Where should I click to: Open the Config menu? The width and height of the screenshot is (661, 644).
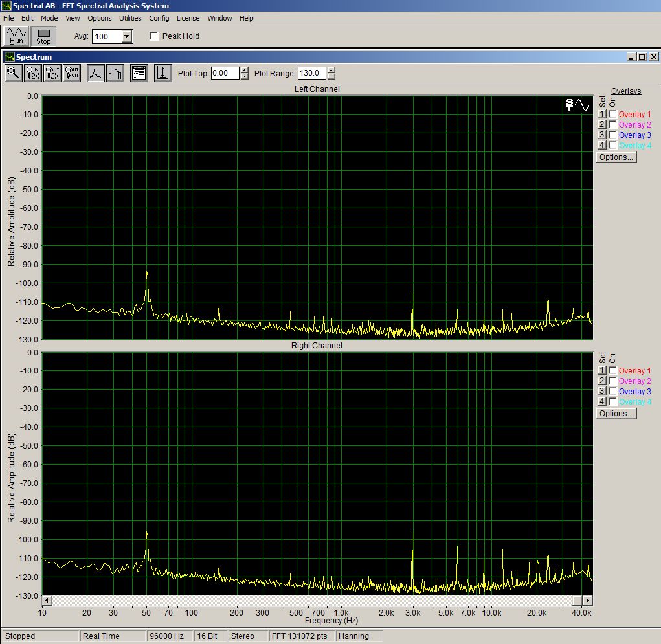159,18
